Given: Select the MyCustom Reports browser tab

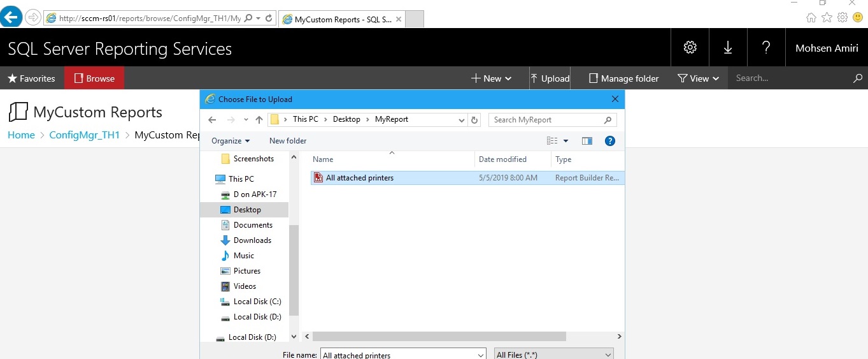Looking at the screenshot, I should coord(343,19).
